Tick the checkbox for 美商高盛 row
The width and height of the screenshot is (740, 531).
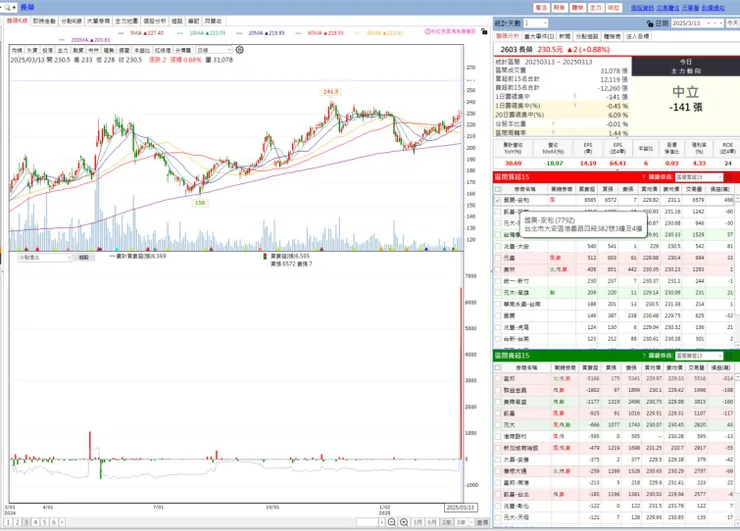[x=497, y=402]
